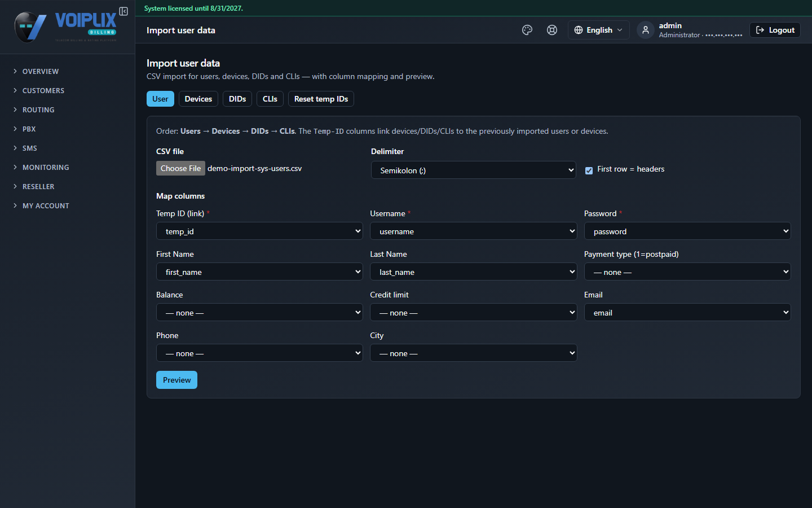
Task: Open the Balance column dropdown
Action: 259,312
